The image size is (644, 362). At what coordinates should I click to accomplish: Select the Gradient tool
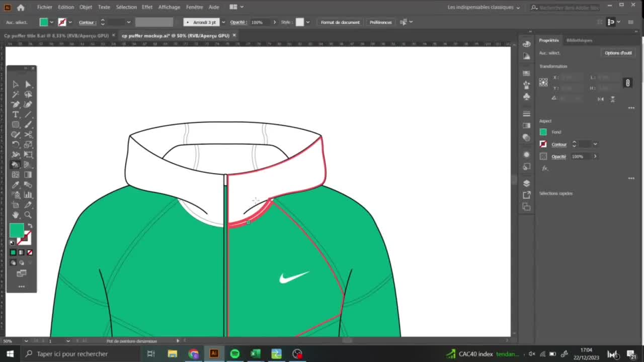pyautogui.click(x=28, y=175)
